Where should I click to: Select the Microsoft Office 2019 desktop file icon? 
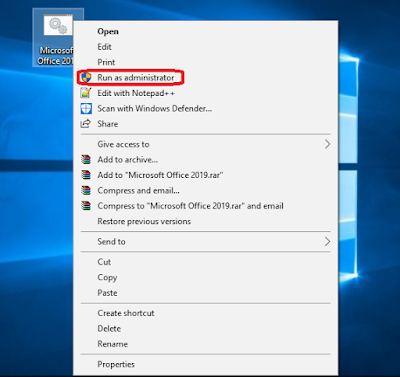click(x=58, y=26)
